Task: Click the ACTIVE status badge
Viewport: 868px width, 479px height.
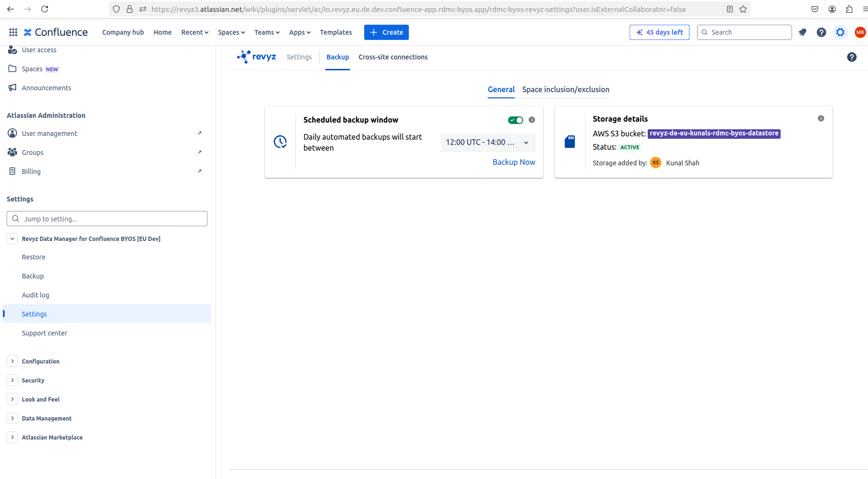Action: tap(630, 147)
